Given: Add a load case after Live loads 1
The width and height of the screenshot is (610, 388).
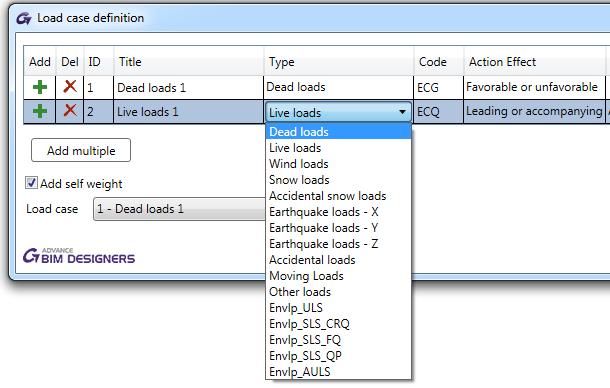Looking at the screenshot, I should [x=40, y=111].
